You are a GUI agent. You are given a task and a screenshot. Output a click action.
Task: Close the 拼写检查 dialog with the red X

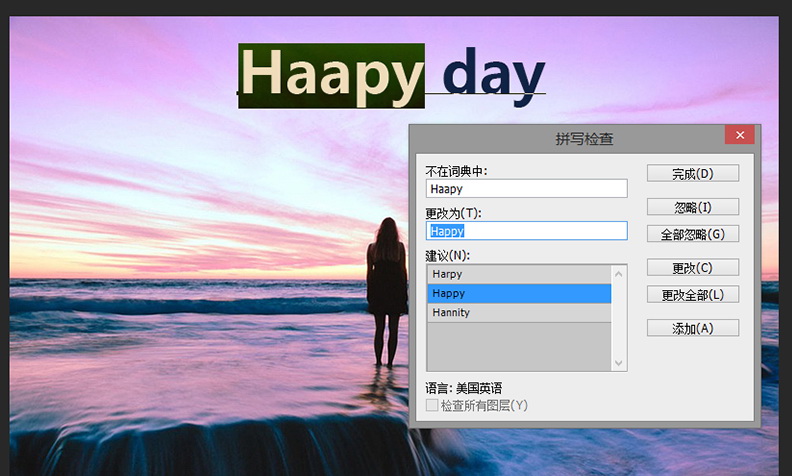pos(739,135)
